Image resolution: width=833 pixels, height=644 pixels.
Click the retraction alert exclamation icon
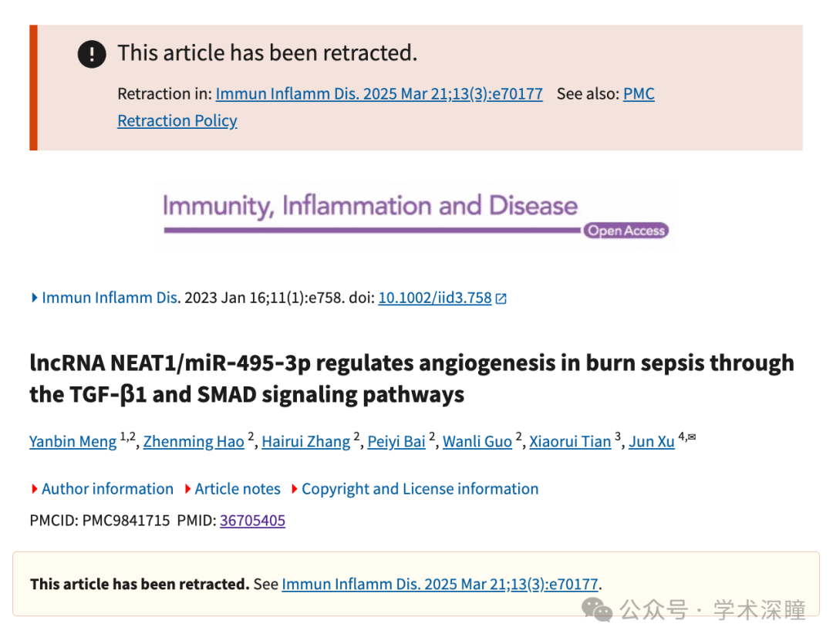(92, 54)
